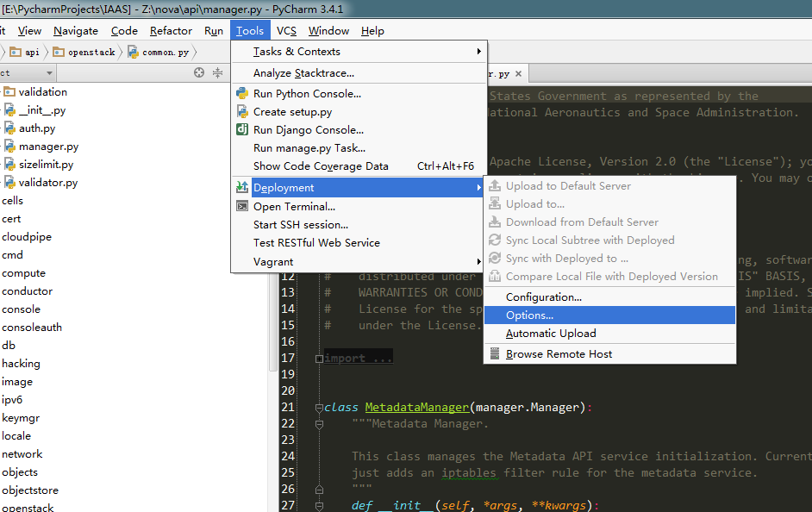This screenshot has height=512, width=812.
Task: Click the scroll from source crosshair icon
Action: [199, 72]
